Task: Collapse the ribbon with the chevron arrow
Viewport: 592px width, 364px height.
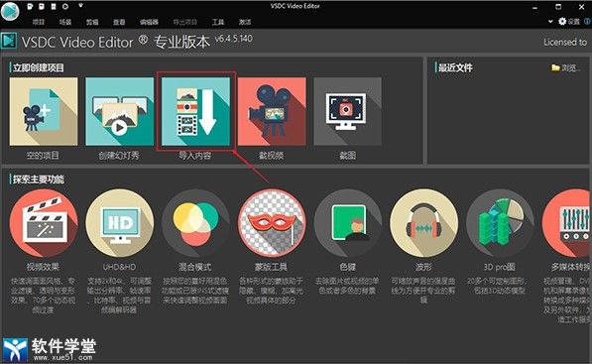Action: coord(550,22)
